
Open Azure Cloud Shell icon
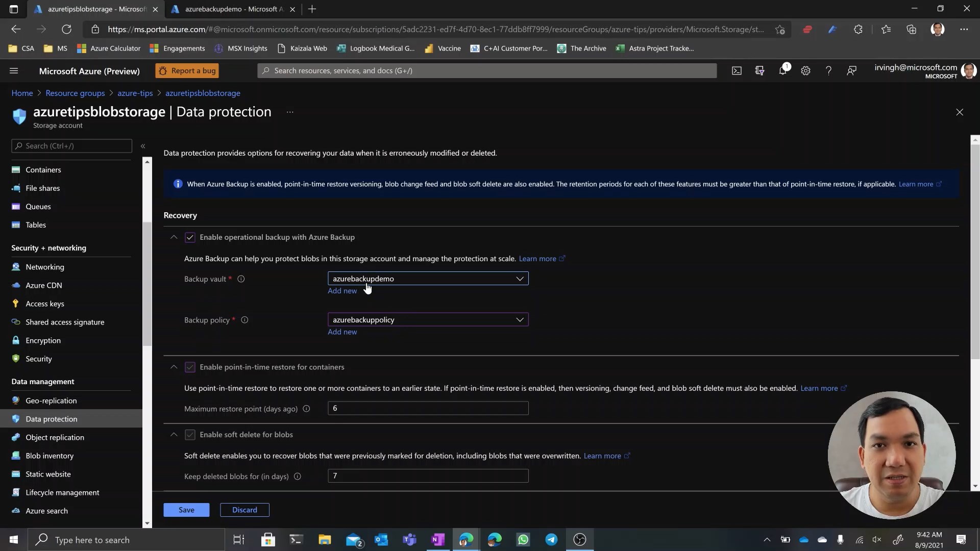(x=737, y=71)
